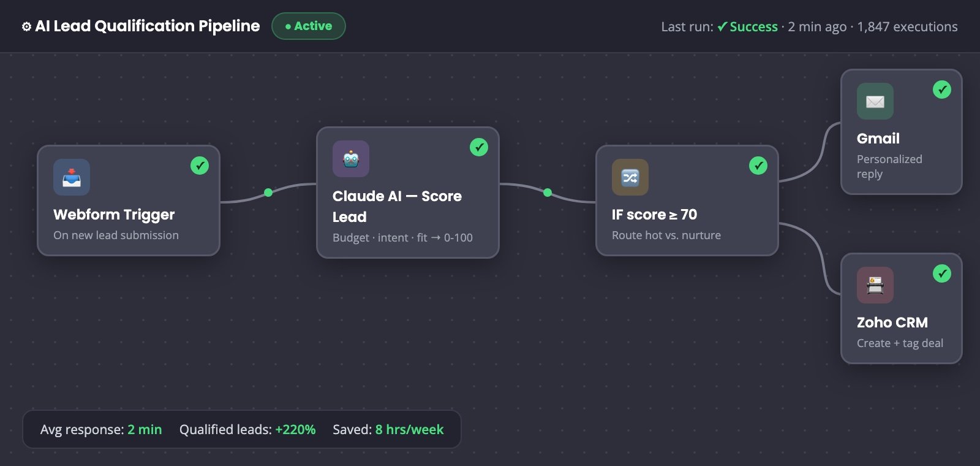Click 'Create + tag deal' subtitle

(x=900, y=343)
